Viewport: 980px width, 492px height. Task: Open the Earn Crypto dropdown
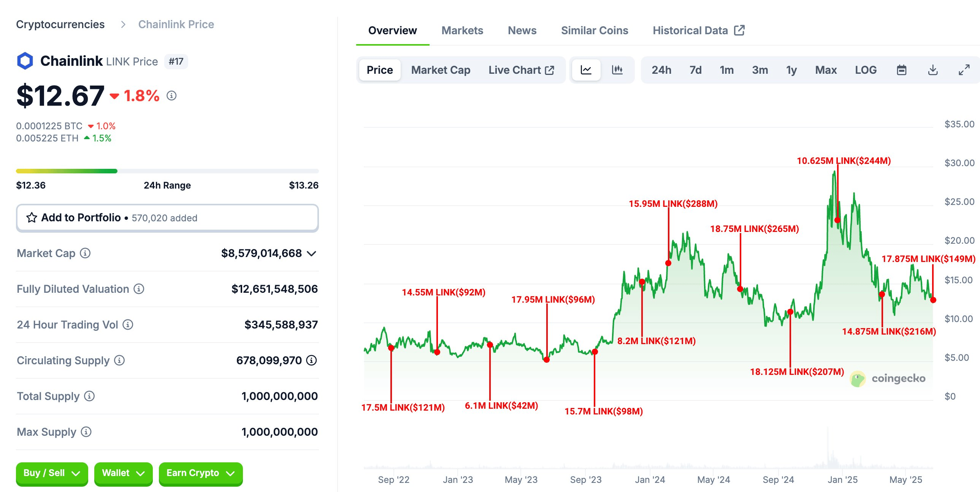(x=200, y=473)
